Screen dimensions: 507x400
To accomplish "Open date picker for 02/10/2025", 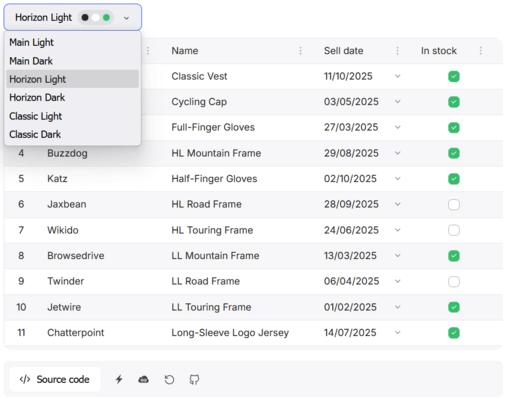I will click(x=397, y=179).
